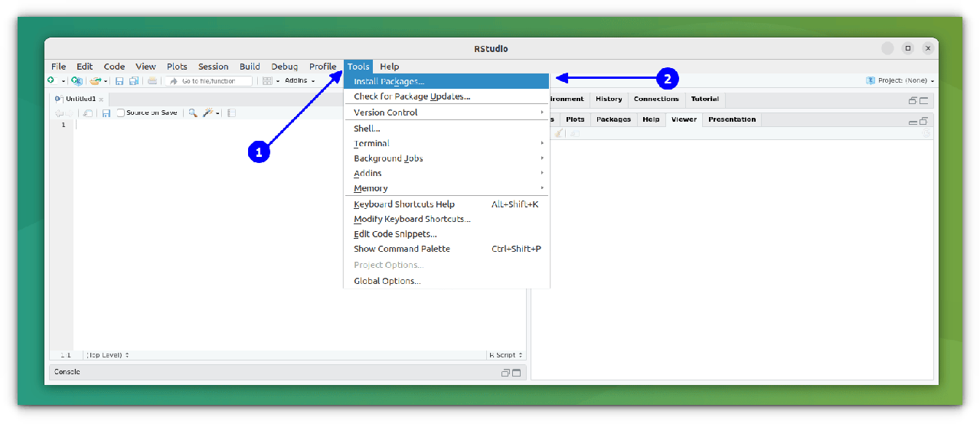The height and width of the screenshot is (424, 980).
Task: Open the Addins dropdown
Action: [x=299, y=80]
